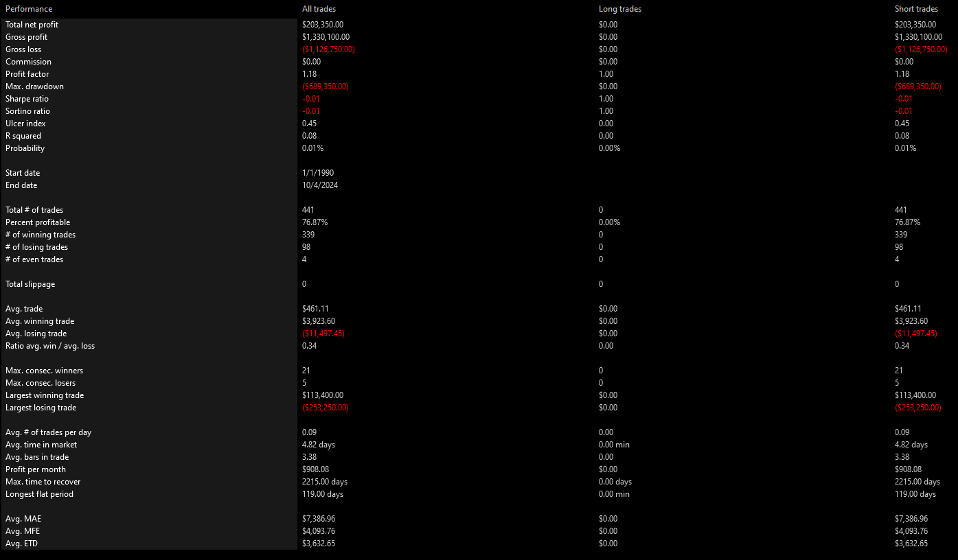
Task: Select Ratio avg. win / avg. loss label
Action: click(50, 346)
